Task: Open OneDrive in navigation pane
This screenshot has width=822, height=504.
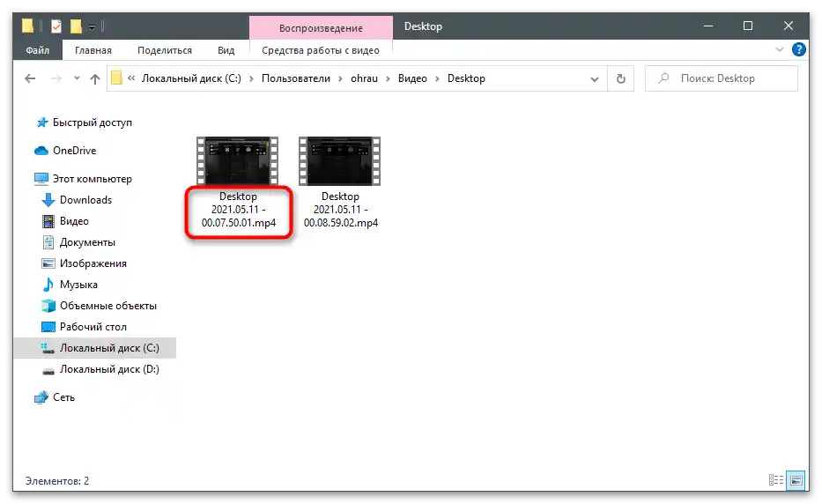Action: tap(74, 151)
